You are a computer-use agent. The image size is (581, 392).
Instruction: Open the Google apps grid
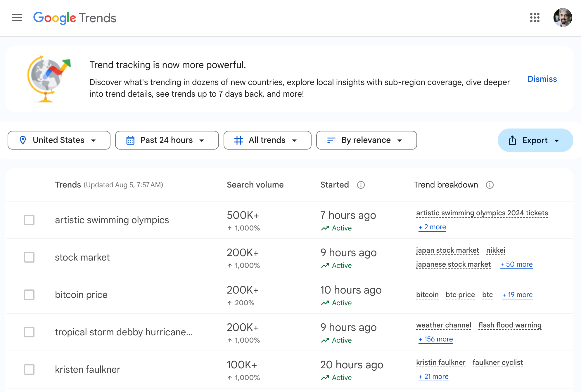(x=535, y=18)
